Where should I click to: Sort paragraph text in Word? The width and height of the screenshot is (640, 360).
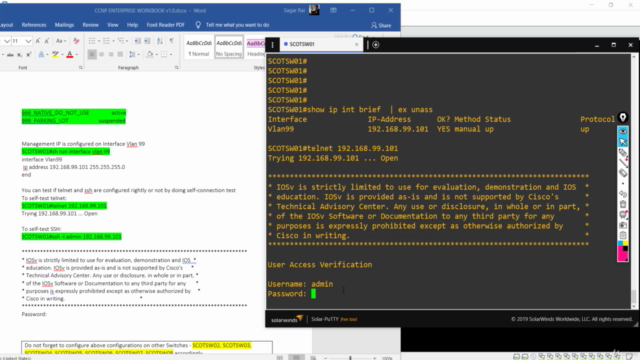pos(160,41)
